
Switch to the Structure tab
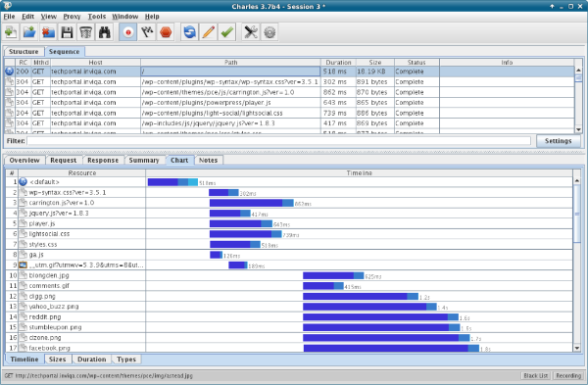24,52
